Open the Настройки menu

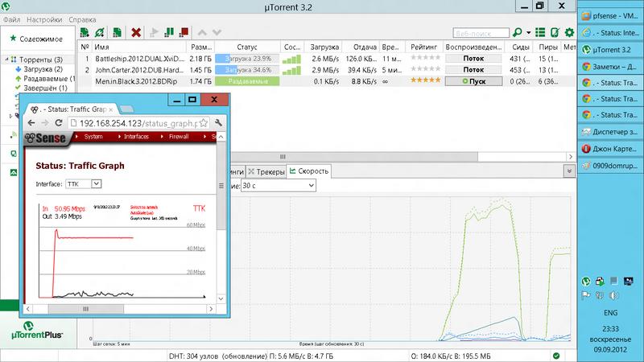(x=44, y=19)
